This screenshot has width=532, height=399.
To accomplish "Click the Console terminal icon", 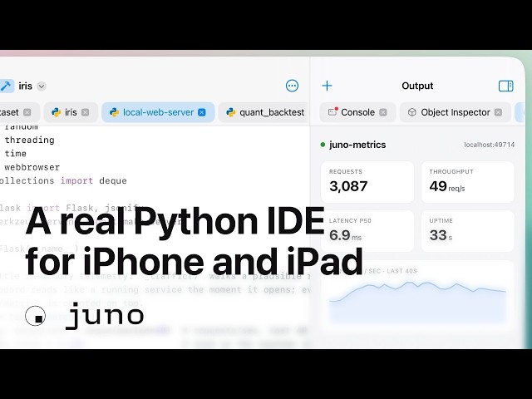I will (x=332, y=111).
